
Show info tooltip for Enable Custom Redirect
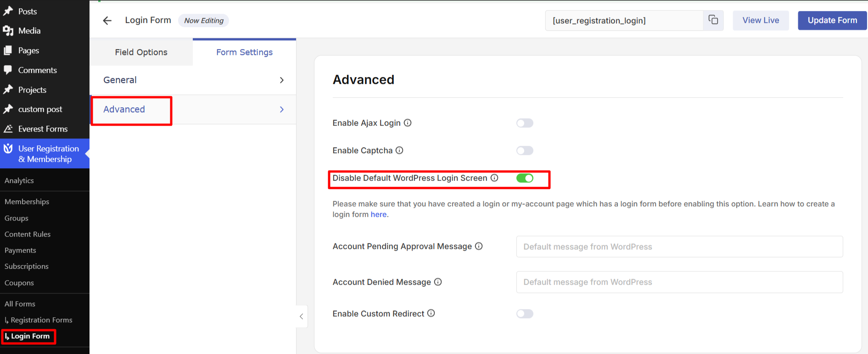tap(431, 313)
